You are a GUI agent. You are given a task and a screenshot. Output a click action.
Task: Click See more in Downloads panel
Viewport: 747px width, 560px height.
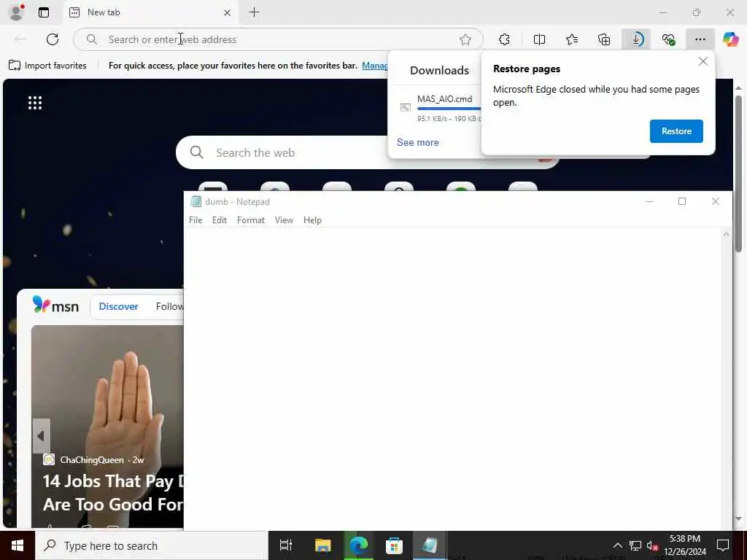tap(418, 142)
